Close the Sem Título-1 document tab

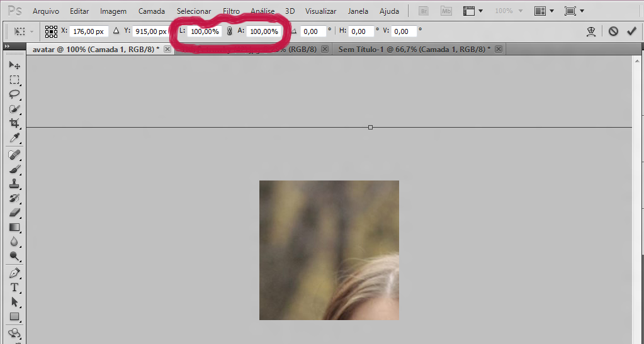point(499,49)
